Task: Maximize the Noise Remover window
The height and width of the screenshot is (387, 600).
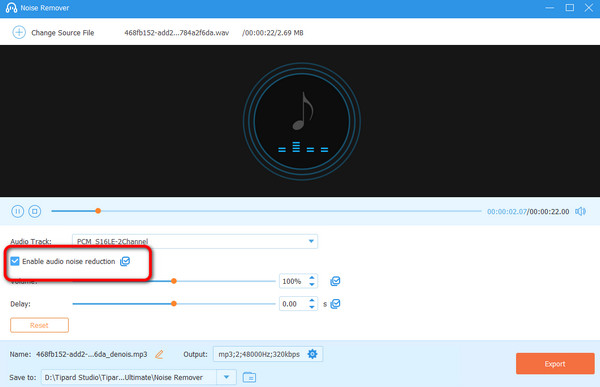Action: coord(569,8)
